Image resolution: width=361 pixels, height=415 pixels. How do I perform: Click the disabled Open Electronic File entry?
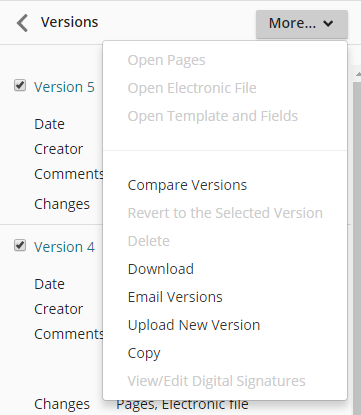pyautogui.click(x=192, y=88)
